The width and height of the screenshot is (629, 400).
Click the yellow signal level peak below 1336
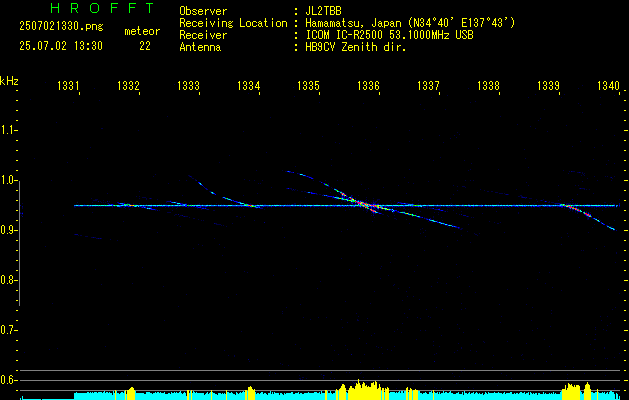pos(363,390)
